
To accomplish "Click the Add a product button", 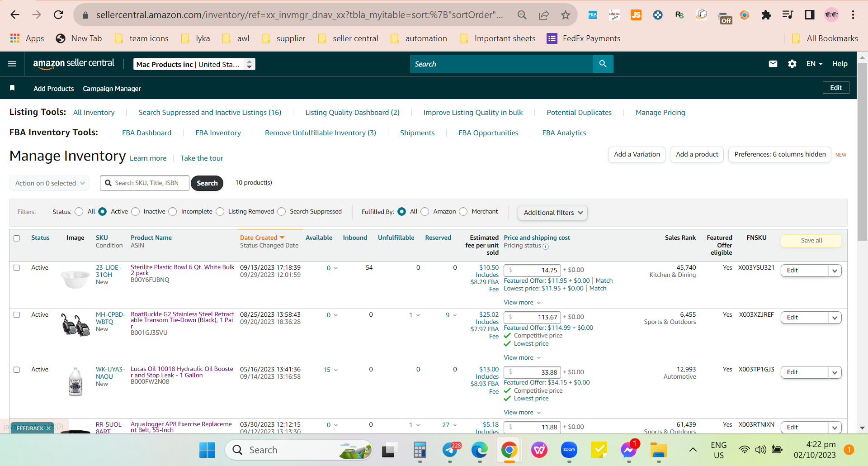I will click(x=697, y=154).
